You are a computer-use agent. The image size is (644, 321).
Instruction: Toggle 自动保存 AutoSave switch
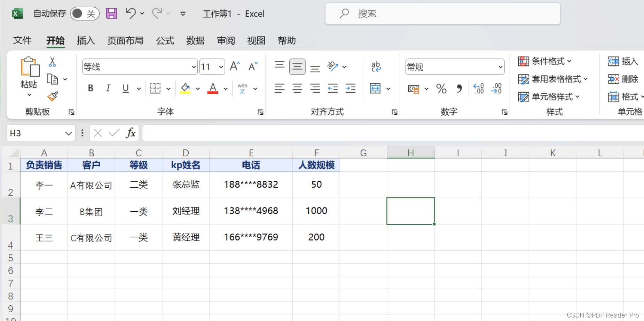click(85, 13)
